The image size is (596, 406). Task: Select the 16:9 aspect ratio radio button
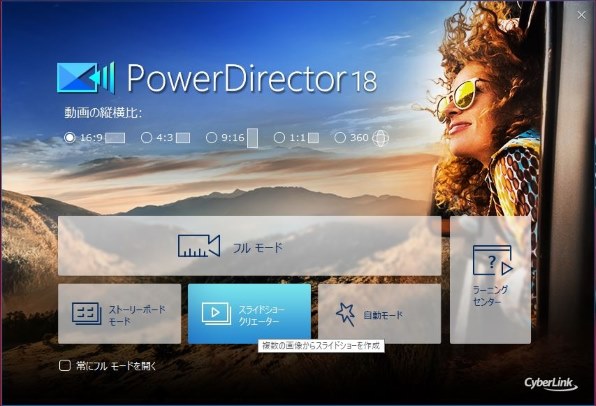(70, 137)
